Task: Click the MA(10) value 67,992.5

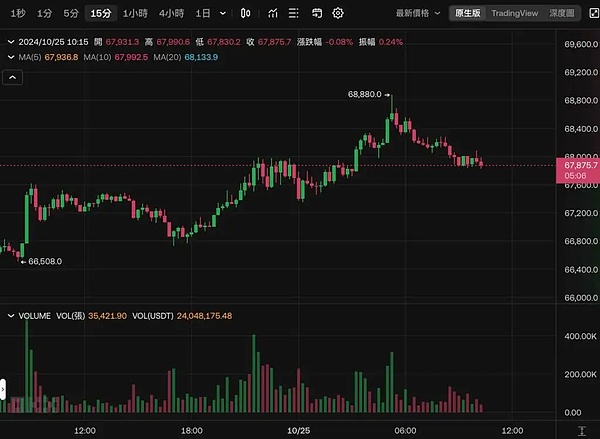Action: coord(131,57)
